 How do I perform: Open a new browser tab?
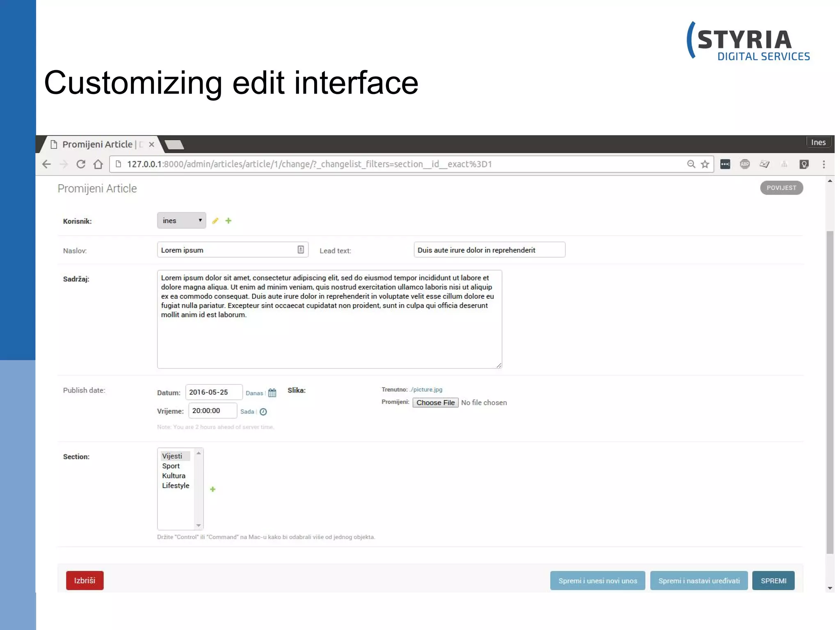pyautogui.click(x=174, y=144)
